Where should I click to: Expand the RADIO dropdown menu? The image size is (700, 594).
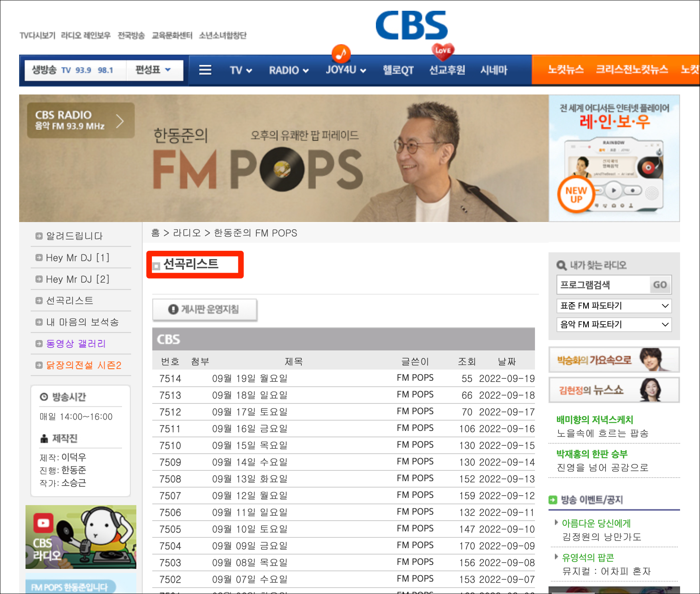[x=289, y=71]
